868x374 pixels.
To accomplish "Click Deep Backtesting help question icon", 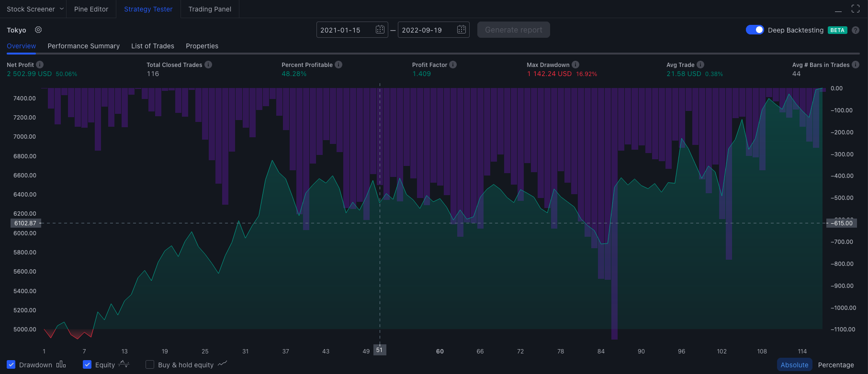I will pyautogui.click(x=856, y=30).
